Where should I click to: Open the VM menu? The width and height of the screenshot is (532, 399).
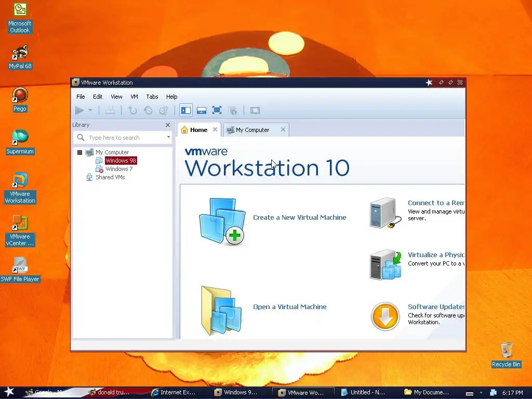pos(135,97)
